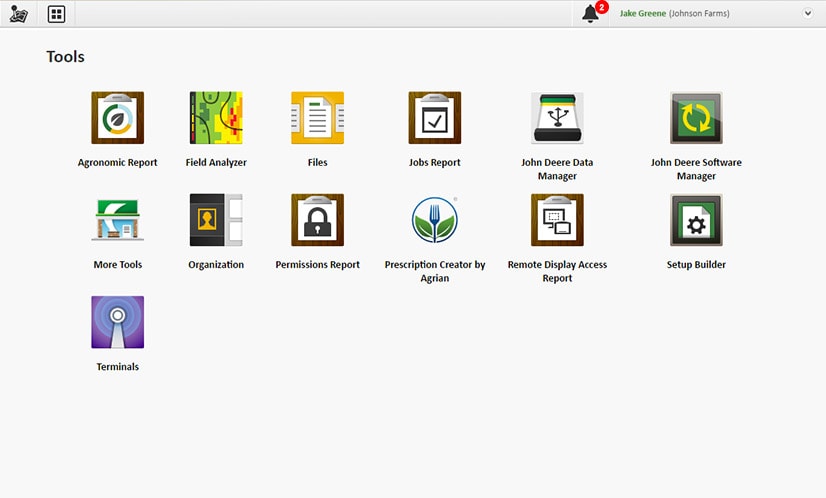Open the Organization address book icon

pos(216,220)
